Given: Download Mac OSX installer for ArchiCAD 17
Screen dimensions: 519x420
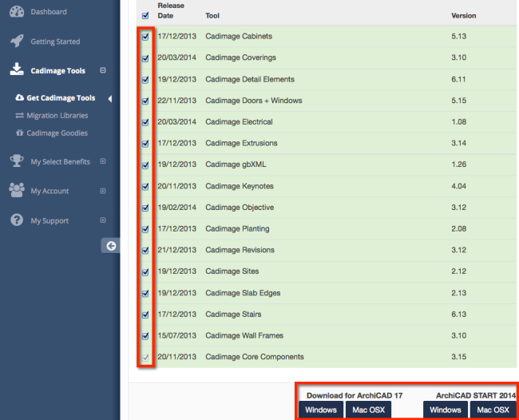Looking at the screenshot, I should point(368,410).
